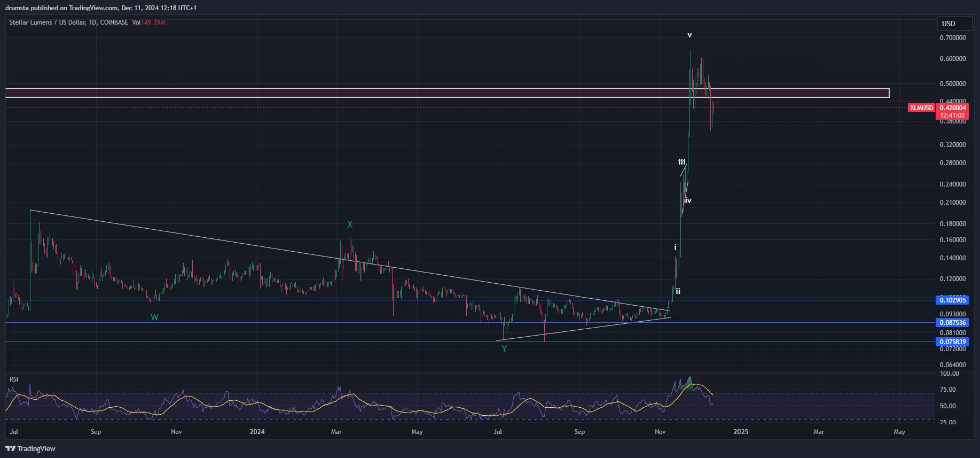Click the 0.280000 price axis label
Screen dimensions: 980x458
(953, 163)
